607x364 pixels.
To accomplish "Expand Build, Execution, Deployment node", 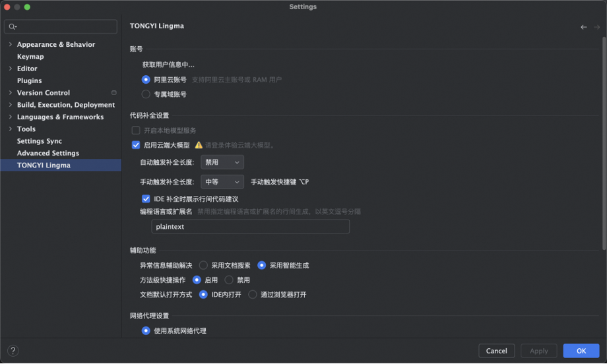I will click(11, 105).
